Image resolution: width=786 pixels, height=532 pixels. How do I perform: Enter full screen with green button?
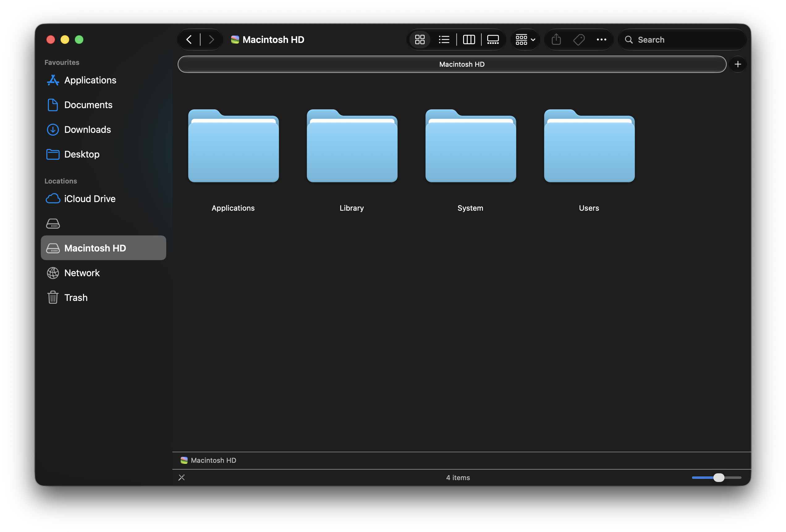(x=79, y=40)
